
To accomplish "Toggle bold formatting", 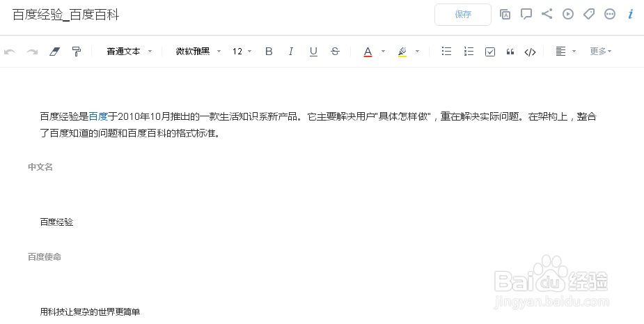I will [269, 52].
